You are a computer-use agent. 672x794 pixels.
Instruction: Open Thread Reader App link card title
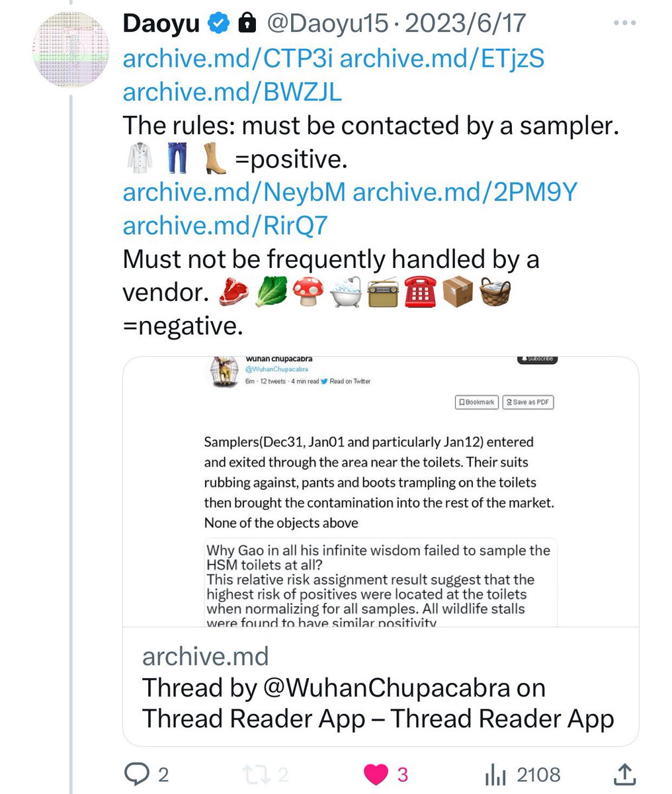click(378, 703)
